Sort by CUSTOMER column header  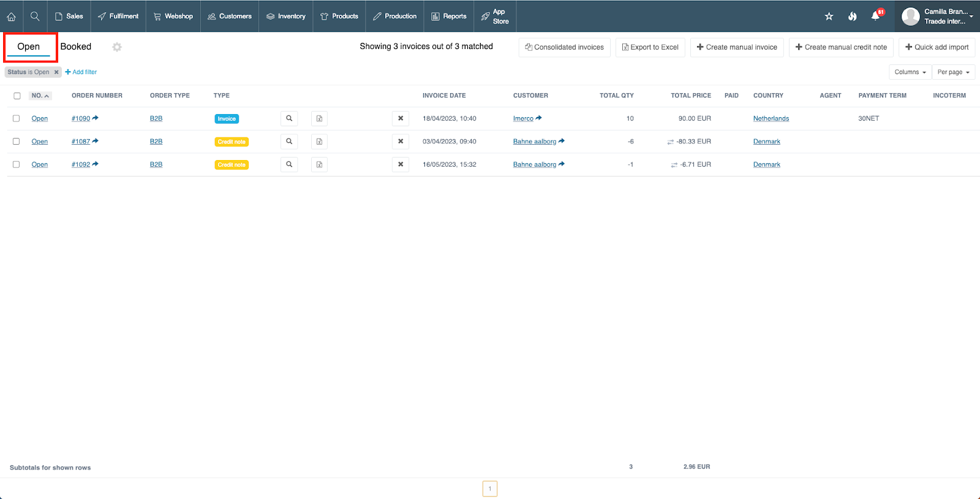tap(530, 96)
